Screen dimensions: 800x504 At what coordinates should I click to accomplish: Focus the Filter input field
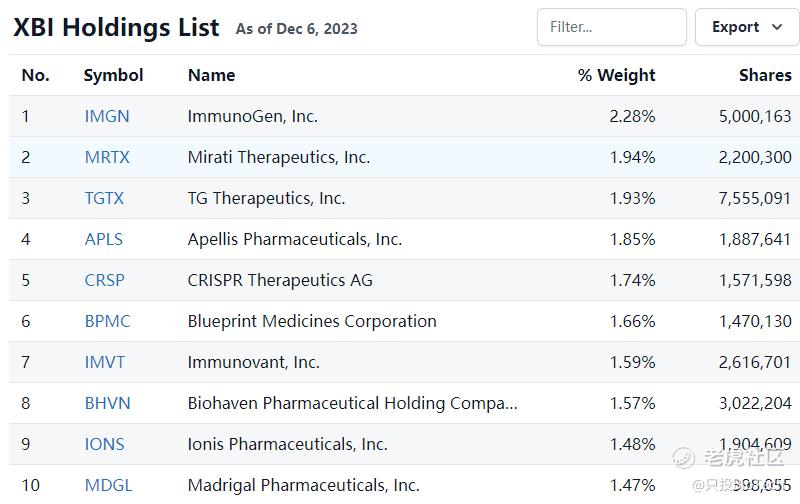pos(611,27)
